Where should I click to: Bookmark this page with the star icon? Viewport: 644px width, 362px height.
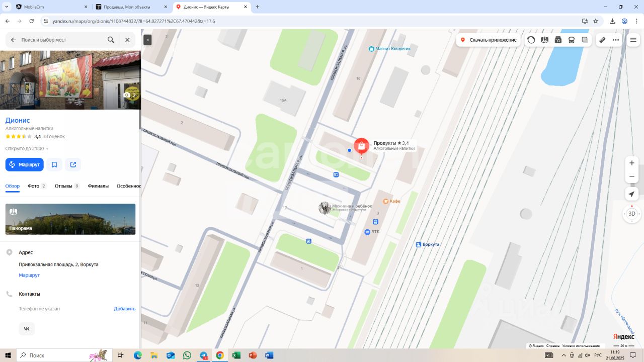click(x=596, y=21)
